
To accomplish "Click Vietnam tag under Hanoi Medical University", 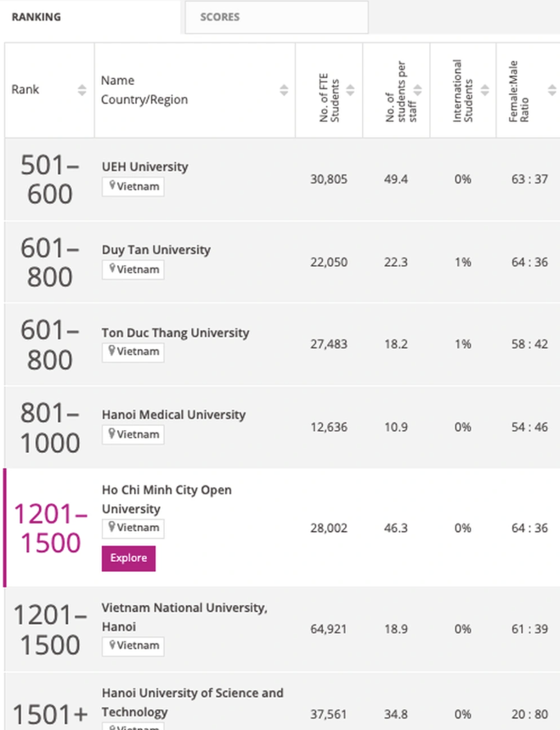I will (133, 434).
